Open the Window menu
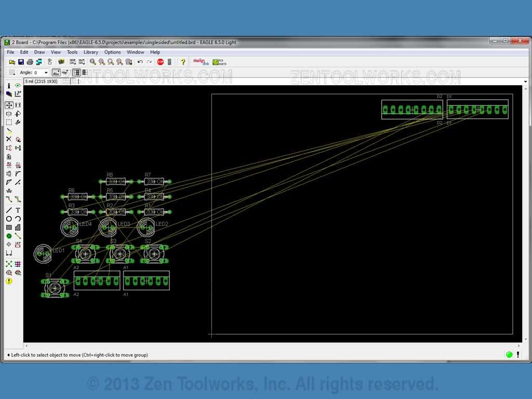The image size is (532, 399). (x=136, y=52)
